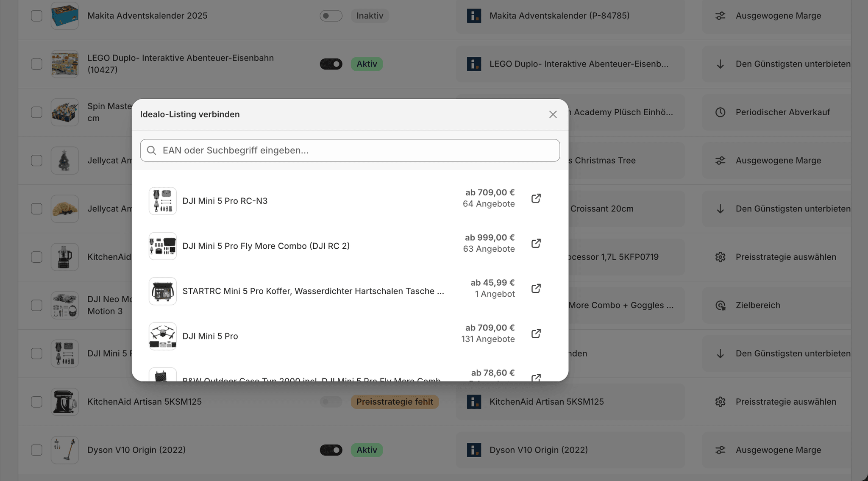Image resolution: width=868 pixels, height=481 pixels.
Task: Click DJI Mini 5 Pro RC-N3 product thumbnail
Action: pos(163,201)
